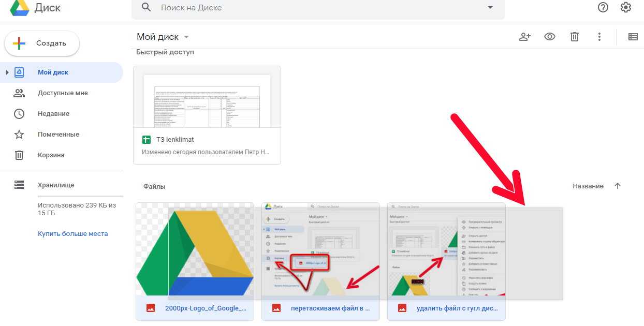
Task: Click the green Sheets icon beside 'ТЗ lenklimat'
Action: [x=146, y=140]
